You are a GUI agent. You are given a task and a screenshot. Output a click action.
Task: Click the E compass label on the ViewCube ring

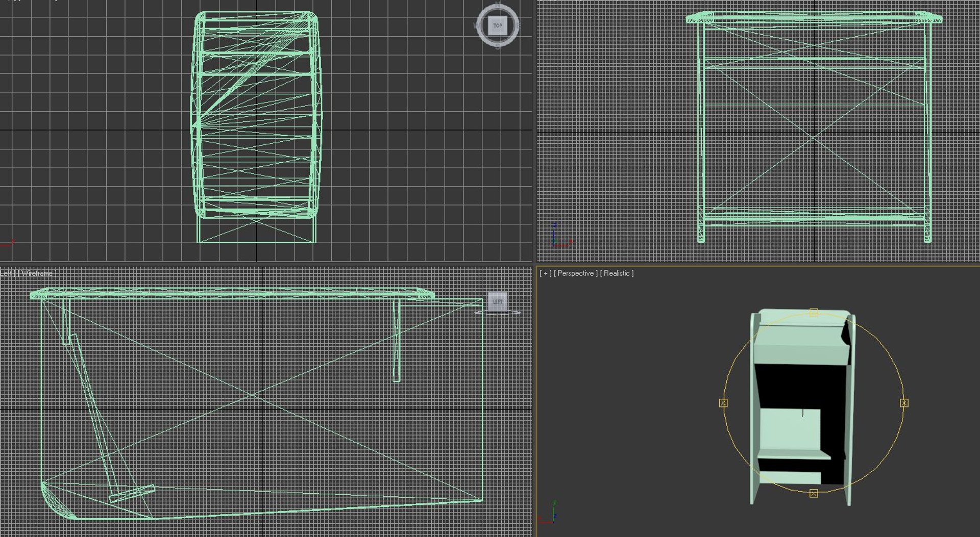coord(519,25)
